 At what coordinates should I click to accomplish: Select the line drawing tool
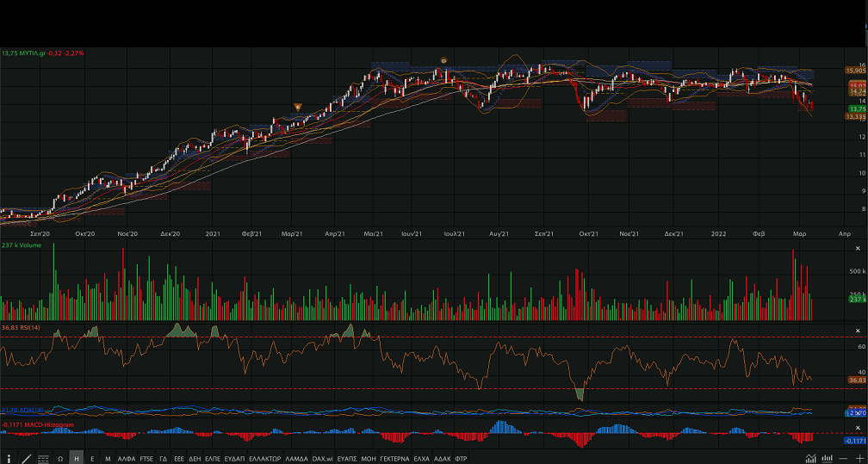coord(27,459)
